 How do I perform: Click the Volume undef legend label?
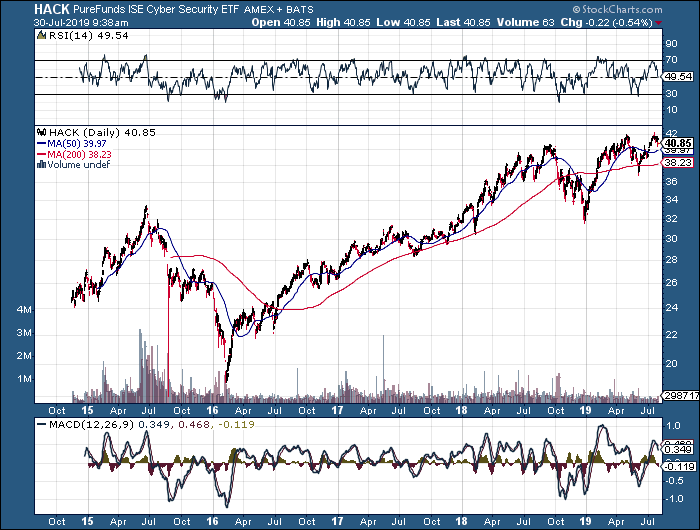pos(79,165)
